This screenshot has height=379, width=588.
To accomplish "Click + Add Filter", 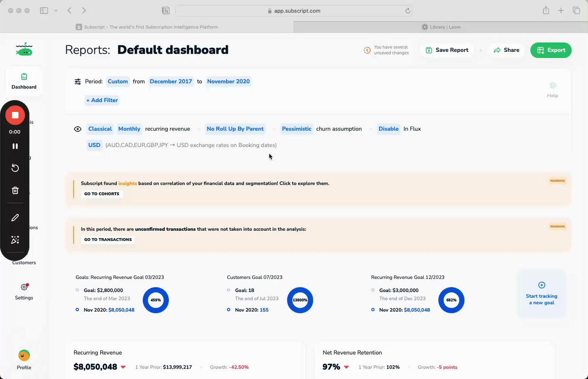I will point(102,100).
